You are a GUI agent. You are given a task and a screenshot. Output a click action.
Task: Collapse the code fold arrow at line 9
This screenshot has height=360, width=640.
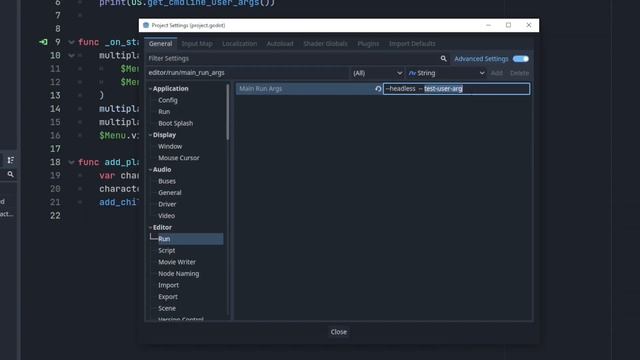pyautogui.click(x=71, y=42)
